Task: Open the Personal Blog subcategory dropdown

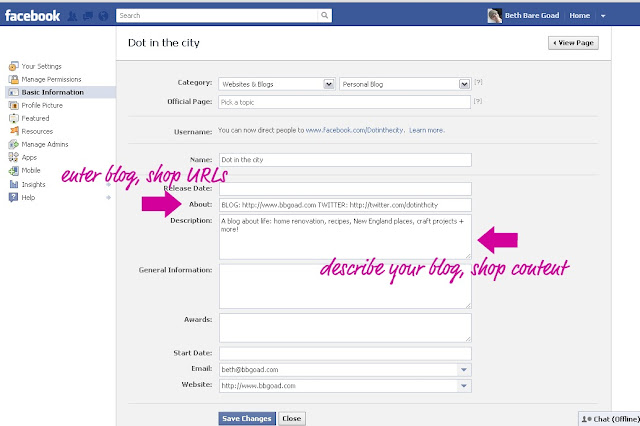Action: pyautogui.click(x=464, y=84)
